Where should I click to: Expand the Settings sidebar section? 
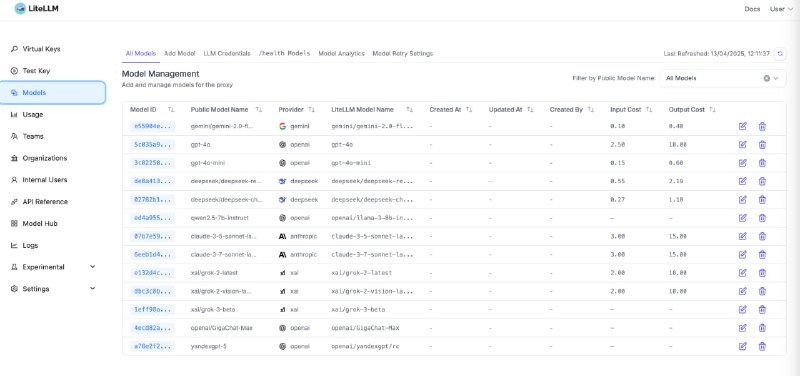[92, 289]
